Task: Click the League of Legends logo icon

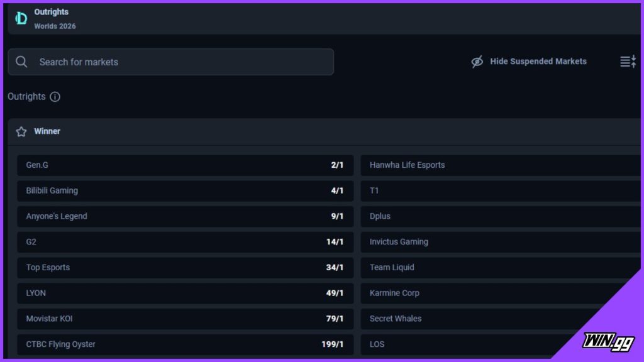Action: (21, 18)
